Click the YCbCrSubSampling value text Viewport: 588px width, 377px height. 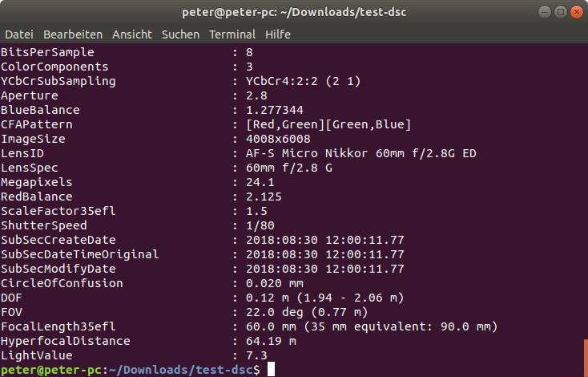[303, 81]
